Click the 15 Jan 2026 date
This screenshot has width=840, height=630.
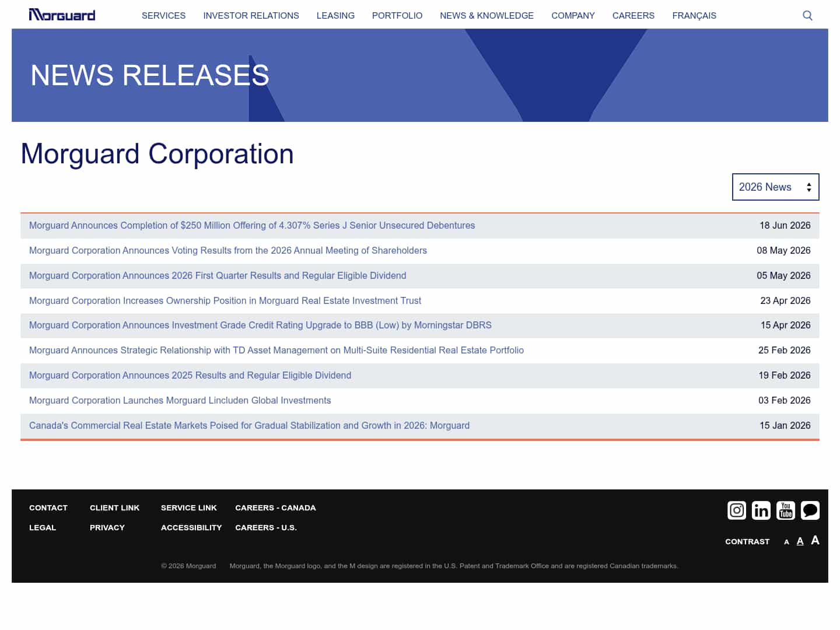click(x=785, y=425)
